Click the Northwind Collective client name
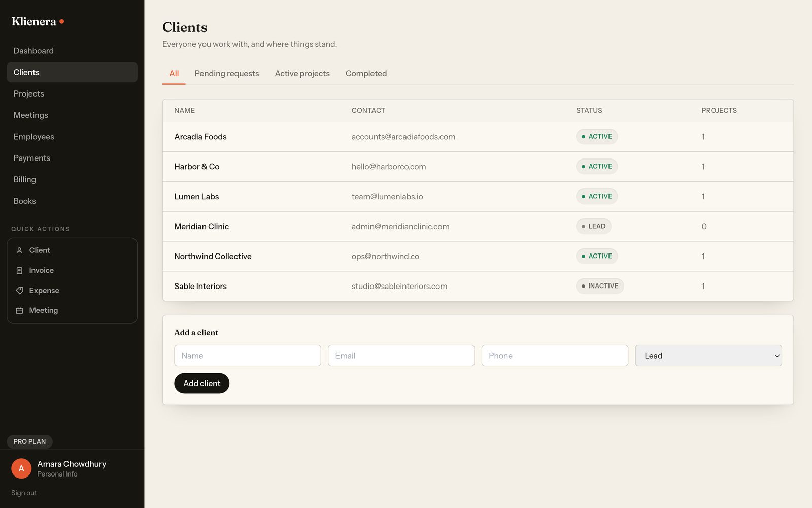Image resolution: width=812 pixels, height=508 pixels. [x=213, y=257]
